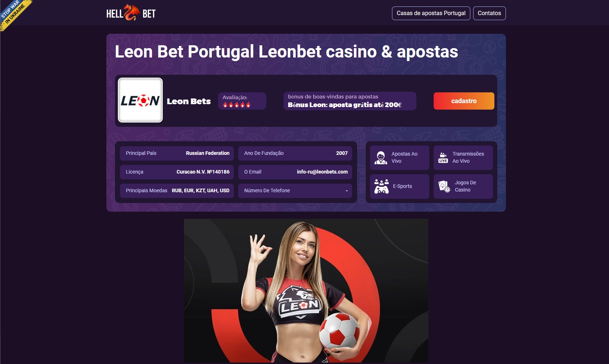Image resolution: width=609 pixels, height=364 pixels.
Task: Click the Leon promotional model image
Action: [306, 291]
